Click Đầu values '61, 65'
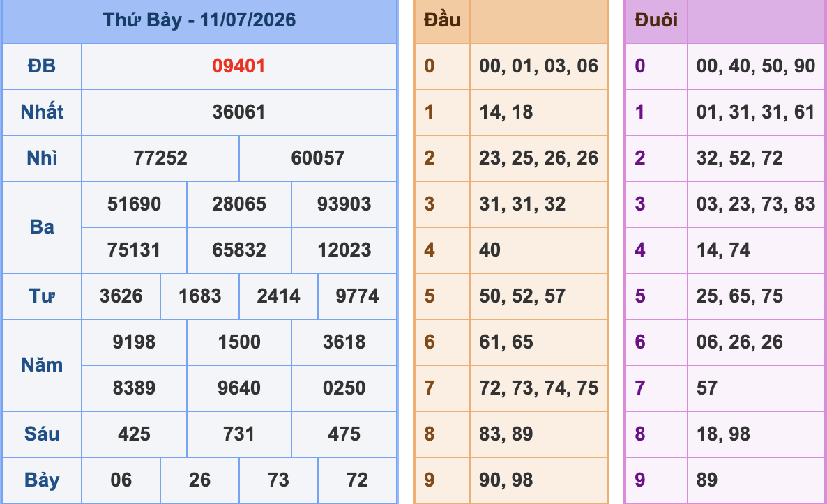 tap(506, 342)
